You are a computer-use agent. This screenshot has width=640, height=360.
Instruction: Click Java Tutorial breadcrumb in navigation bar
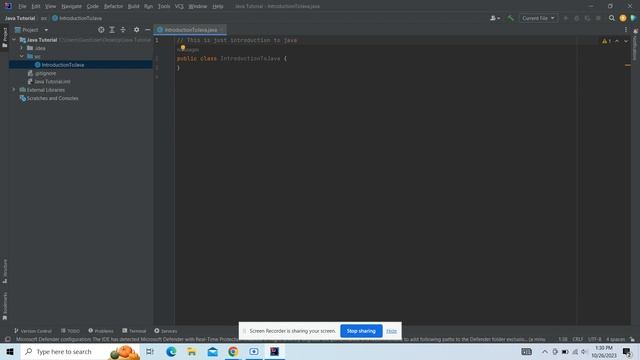[x=20, y=18]
